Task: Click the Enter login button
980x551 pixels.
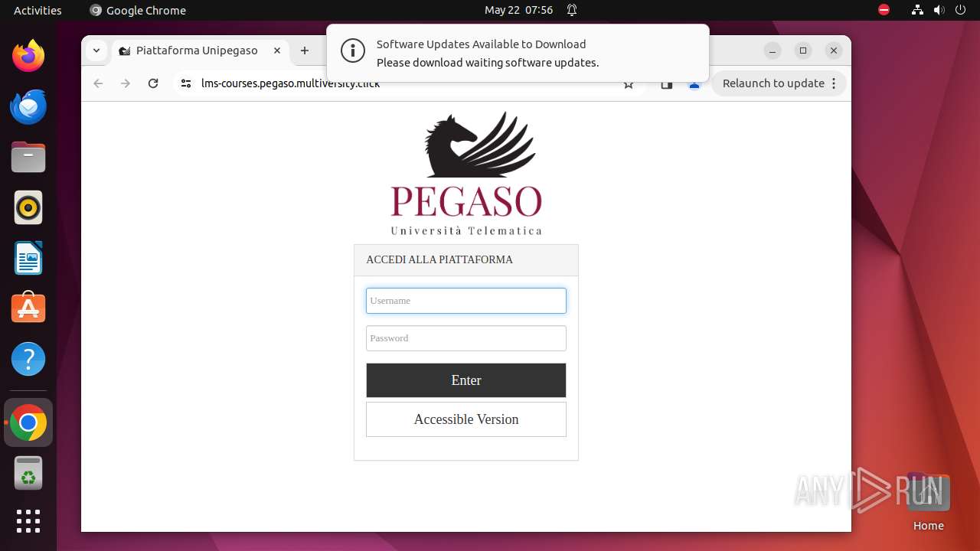Action: point(466,380)
